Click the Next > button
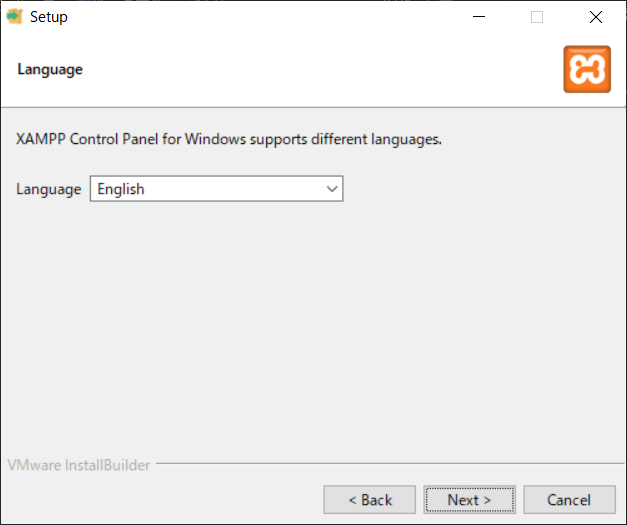627x525 pixels. click(x=469, y=499)
